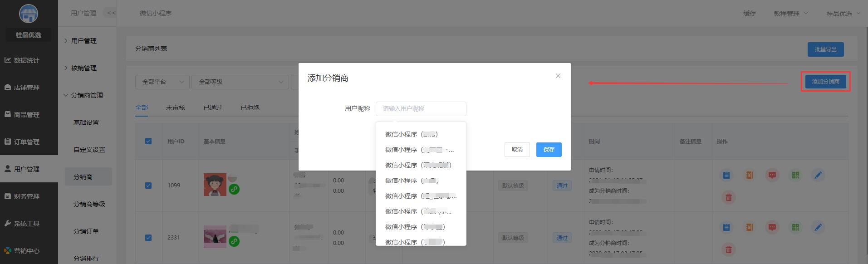This screenshot has width=868, height=264.
Task: Show the green QR code icon for user 1099
Action: tap(795, 175)
